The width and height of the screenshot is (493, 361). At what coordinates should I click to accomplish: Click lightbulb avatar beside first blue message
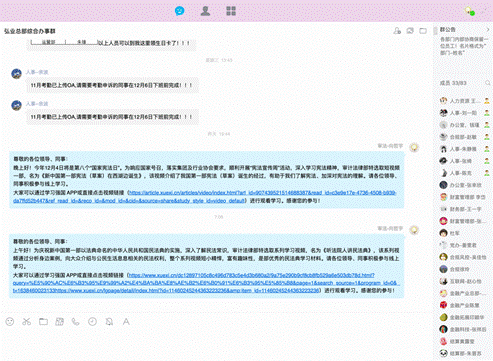[414, 147]
